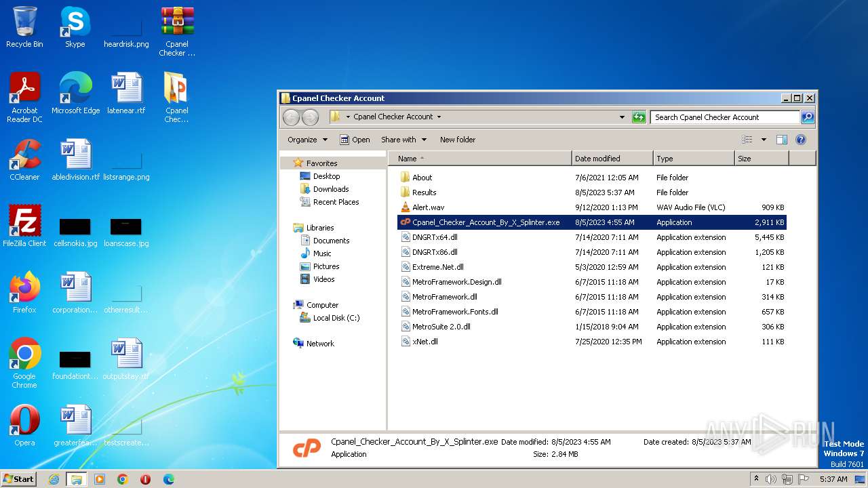Select xNet.dll file
The width and height of the screenshot is (868, 488).
(592, 342)
